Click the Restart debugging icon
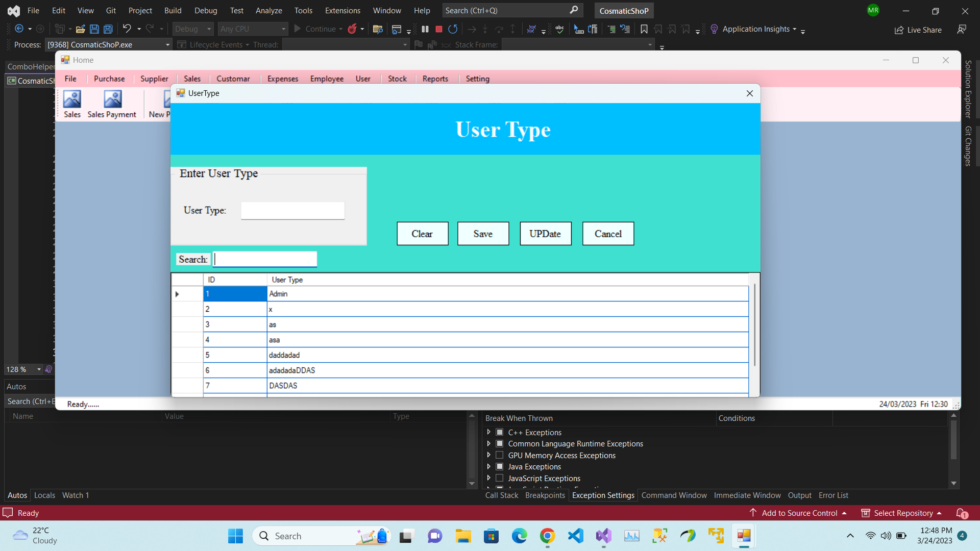Viewport: 980px width, 551px height. point(453,29)
